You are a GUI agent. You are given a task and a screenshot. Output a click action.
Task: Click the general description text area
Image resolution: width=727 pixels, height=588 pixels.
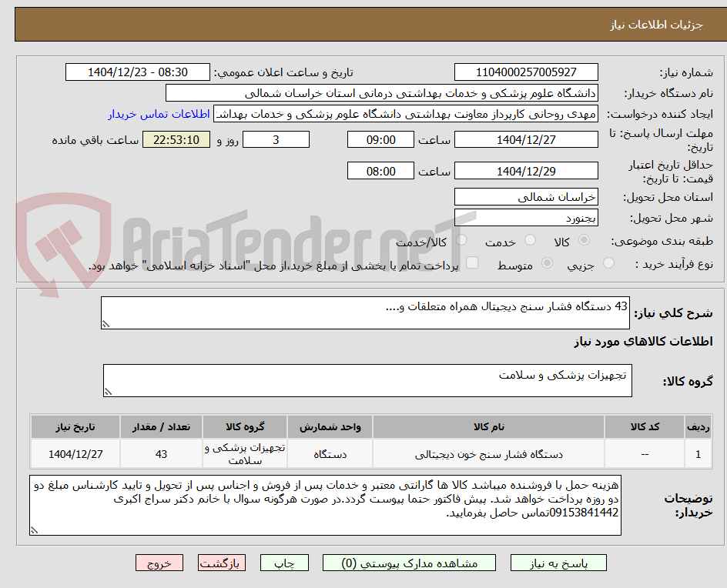click(x=365, y=312)
